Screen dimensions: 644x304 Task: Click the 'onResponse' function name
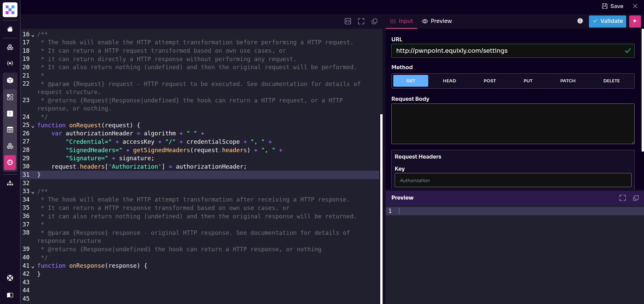87,266
